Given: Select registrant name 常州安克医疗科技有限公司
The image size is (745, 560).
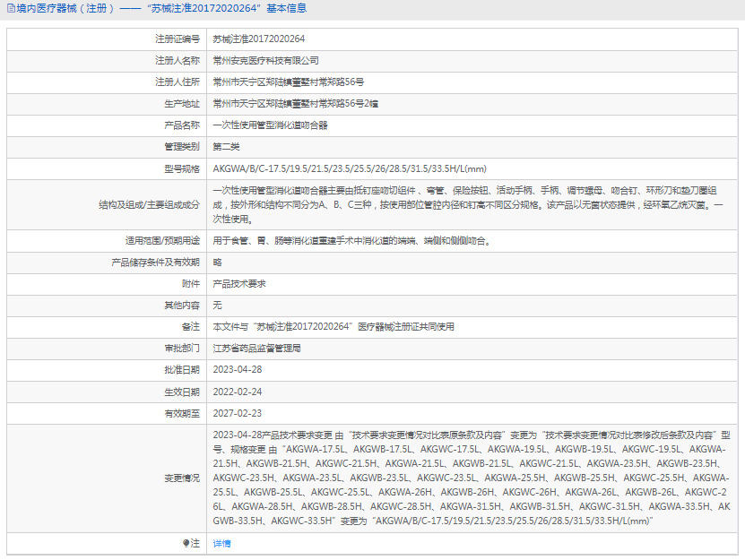Looking at the screenshot, I should click(x=265, y=60).
